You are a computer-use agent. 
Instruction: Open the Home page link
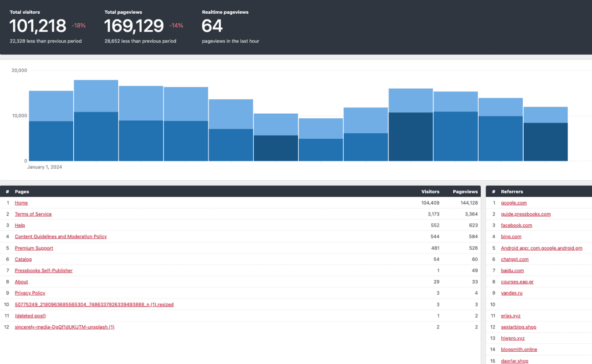[21, 203]
